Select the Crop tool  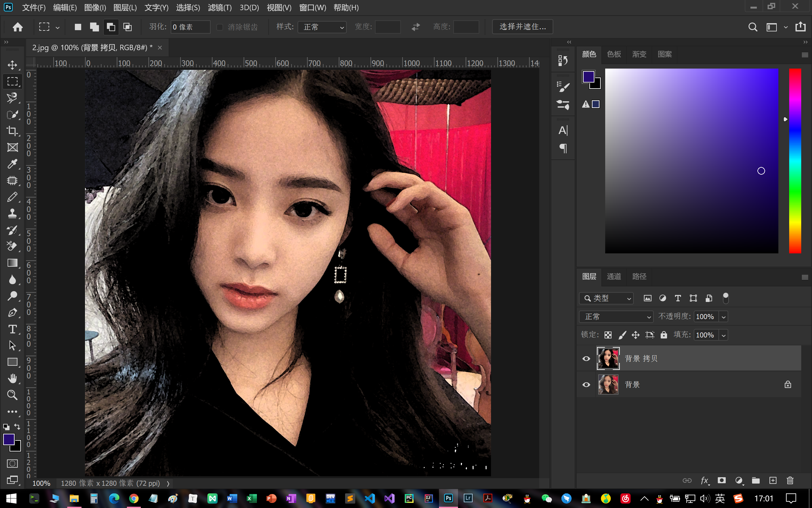(12, 131)
